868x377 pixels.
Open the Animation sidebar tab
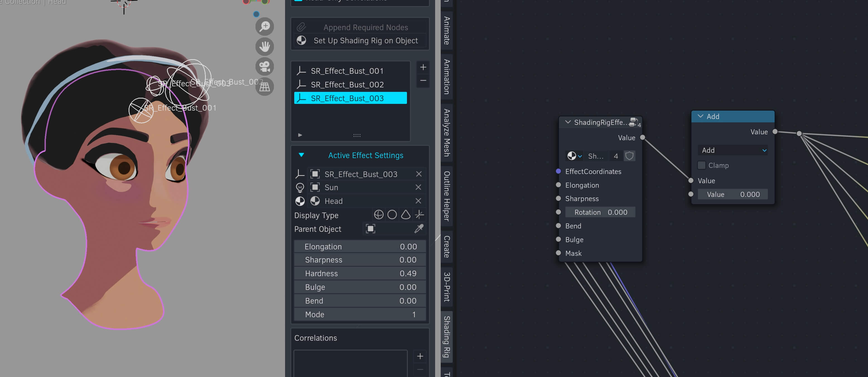(x=447, y=77)
